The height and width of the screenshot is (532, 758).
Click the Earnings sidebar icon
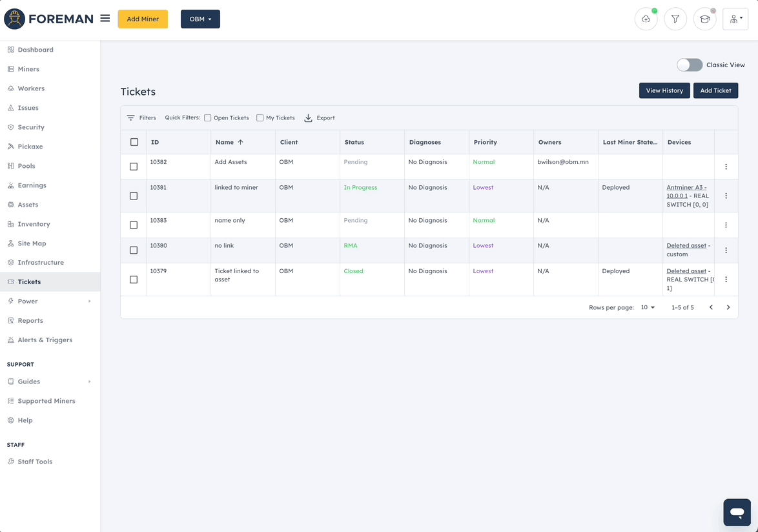point(10,185)
